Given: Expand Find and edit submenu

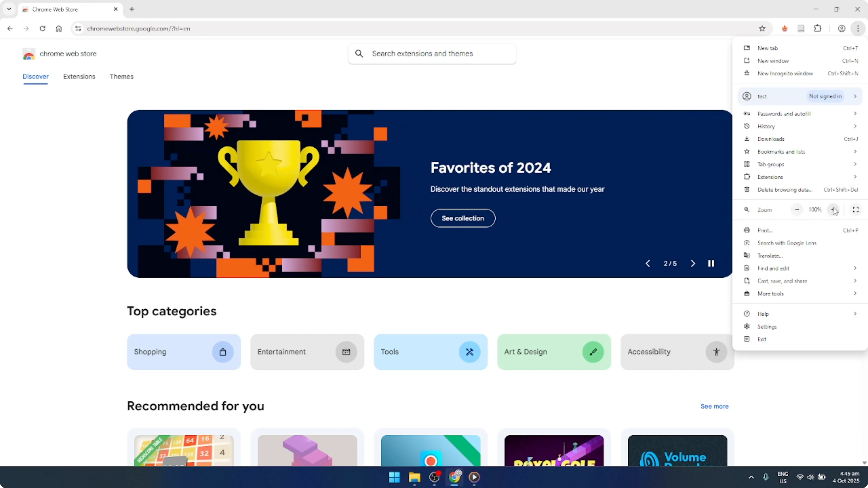Looking at the screenshot, I should coord(800,269).
